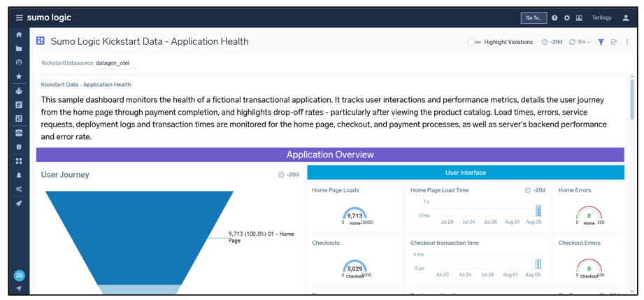Click the share dashboard icon
Image resolution: width=644 pixels, height=300 pixels.
click(x=614, y=42)
